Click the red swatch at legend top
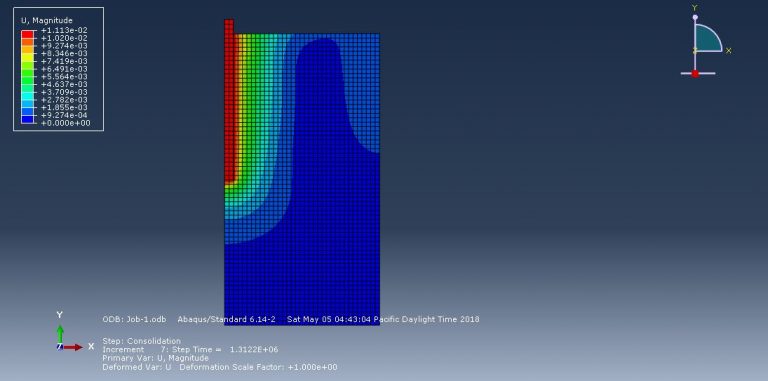Viewport: 768px width, 381px height. pos(27,34)
